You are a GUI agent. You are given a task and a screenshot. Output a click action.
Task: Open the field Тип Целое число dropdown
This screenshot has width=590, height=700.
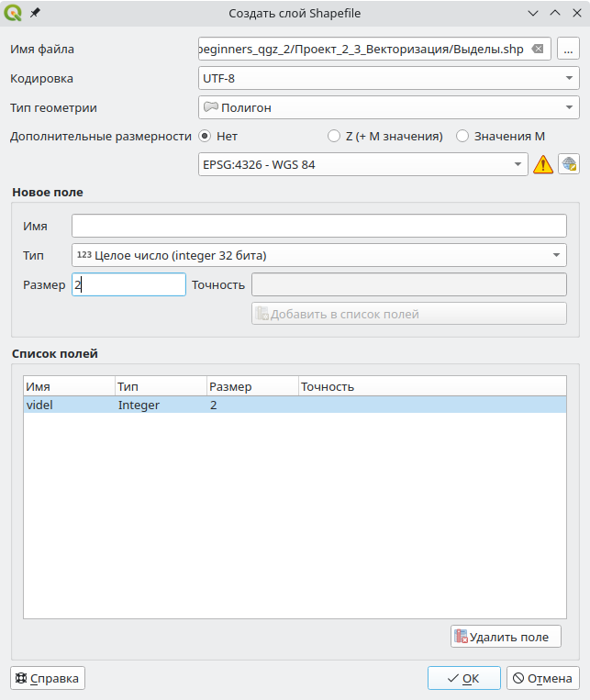click(x=319, y=255)
